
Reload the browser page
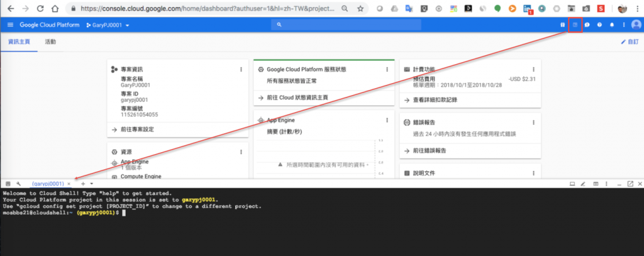point(40,8)
